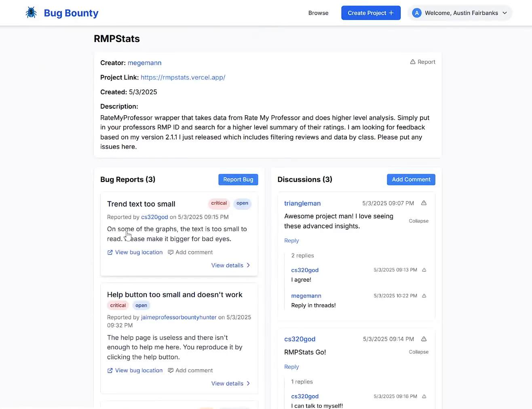Click the external link icon under Trend text bug
532x409 pixels.
110,252
